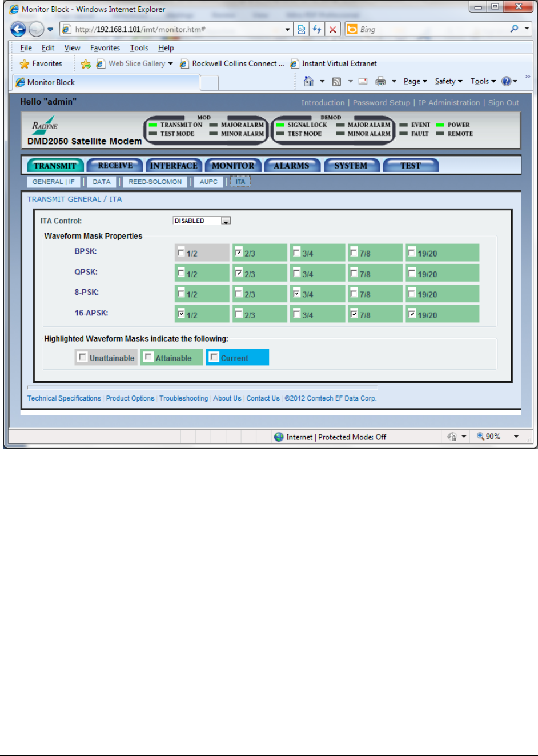538x756 pixels.
Task: Open the zoom level 90% dropdown
Action: 516,437
